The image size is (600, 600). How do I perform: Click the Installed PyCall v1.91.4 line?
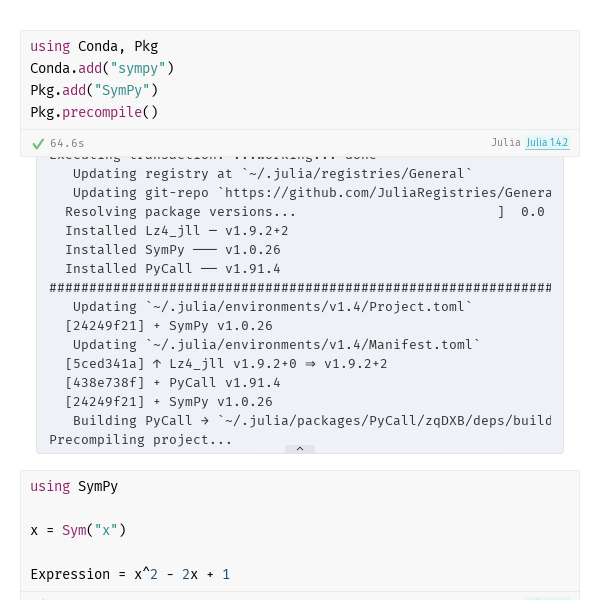coord(173,269)
